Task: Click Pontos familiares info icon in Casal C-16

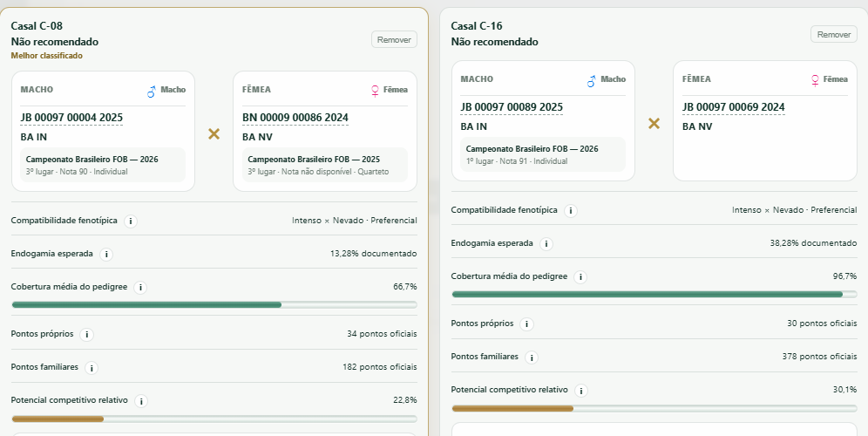Action: (532, 358)
